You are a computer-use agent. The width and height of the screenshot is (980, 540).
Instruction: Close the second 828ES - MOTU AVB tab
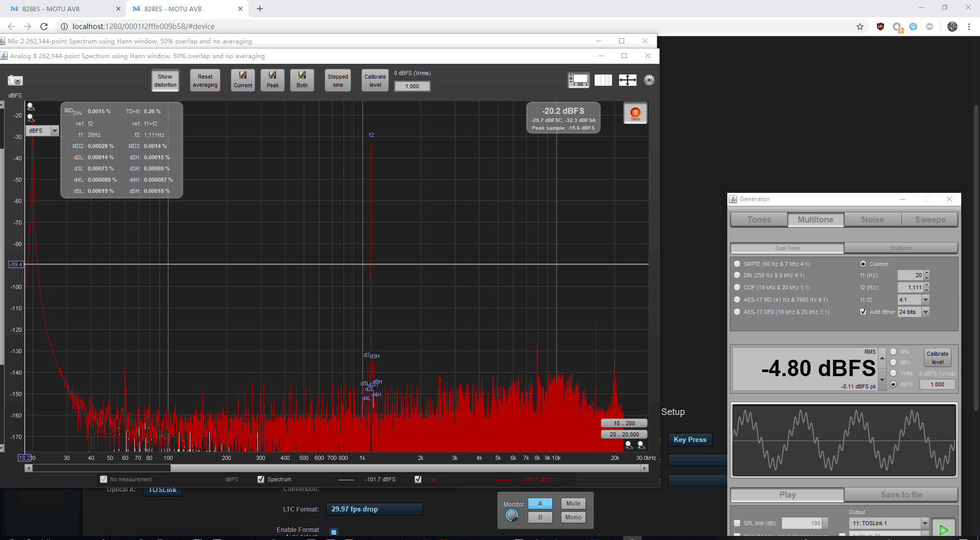coord(240,9)
